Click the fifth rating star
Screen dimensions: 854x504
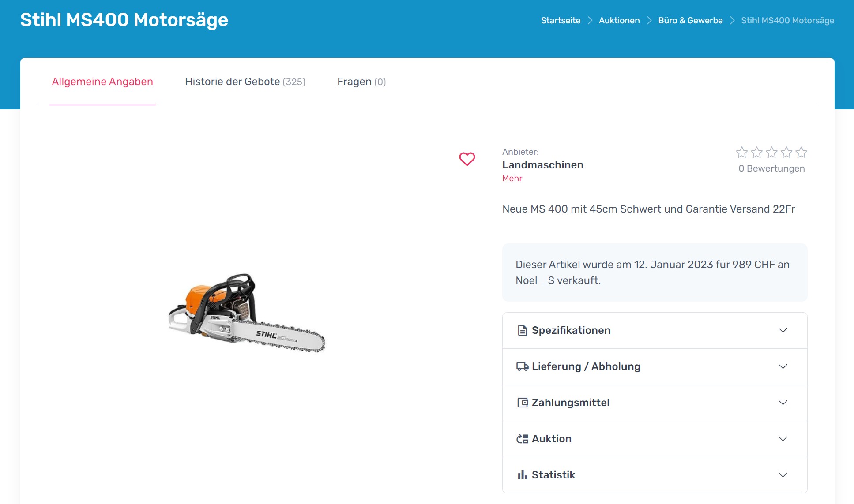[x=801, y=153]
